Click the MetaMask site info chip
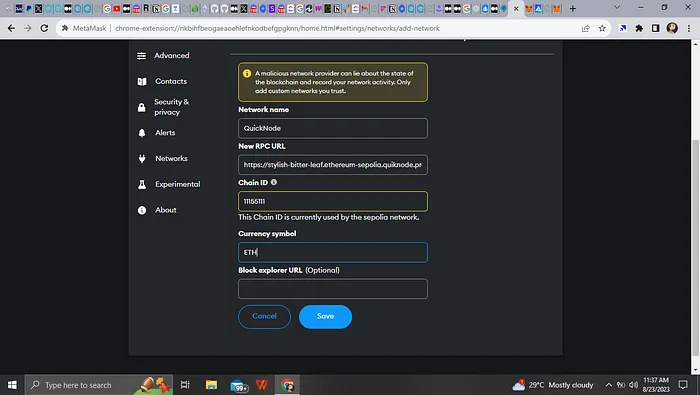This screenshot has width=700, height=395. (x=84, y=28)
